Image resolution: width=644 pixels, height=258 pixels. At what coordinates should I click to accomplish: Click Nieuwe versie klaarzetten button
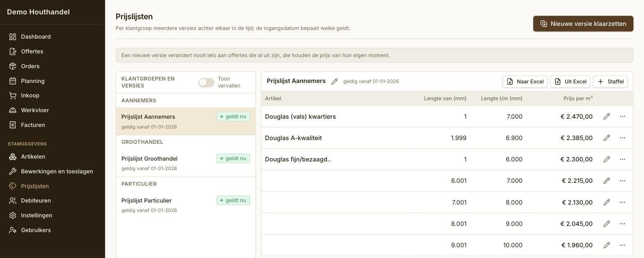pyautogui.click(x=583, y=24)
